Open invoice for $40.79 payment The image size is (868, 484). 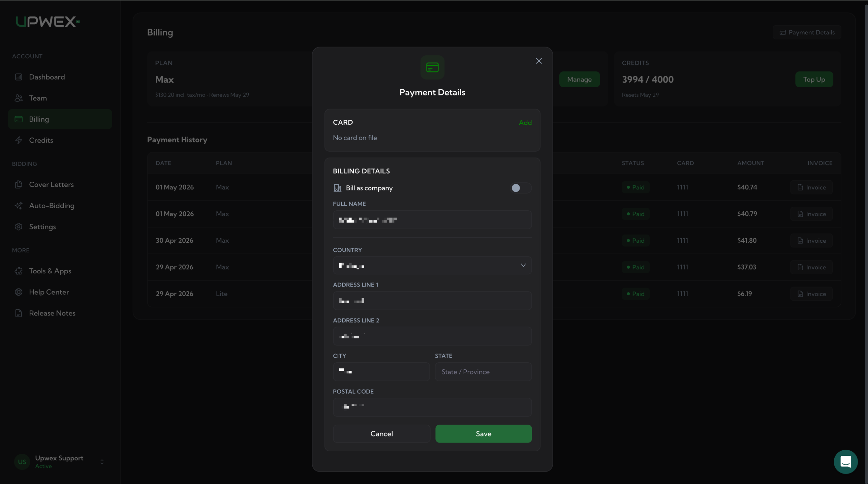tap(811, 214)
